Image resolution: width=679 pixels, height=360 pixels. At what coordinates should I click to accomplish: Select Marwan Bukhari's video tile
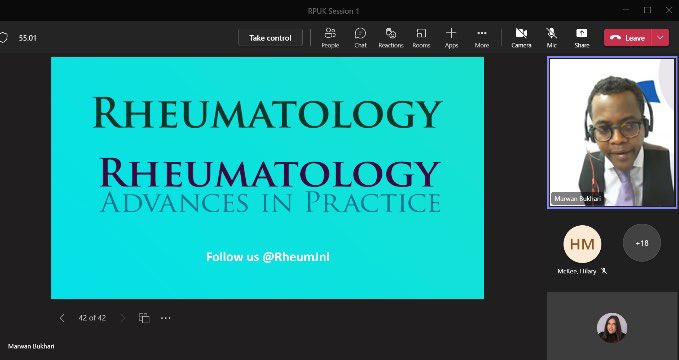[x=612, y=133]
